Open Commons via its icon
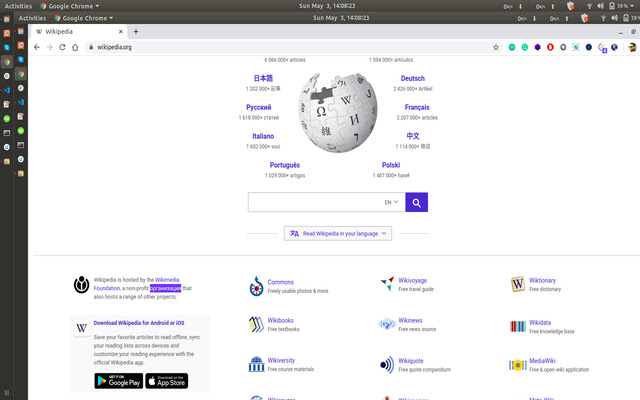 pyautogui.click(x=256, y=287)
